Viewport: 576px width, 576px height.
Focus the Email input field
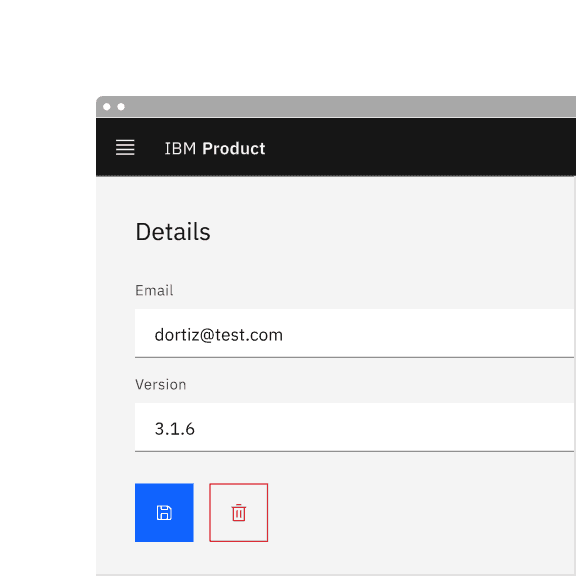point(355,333)
